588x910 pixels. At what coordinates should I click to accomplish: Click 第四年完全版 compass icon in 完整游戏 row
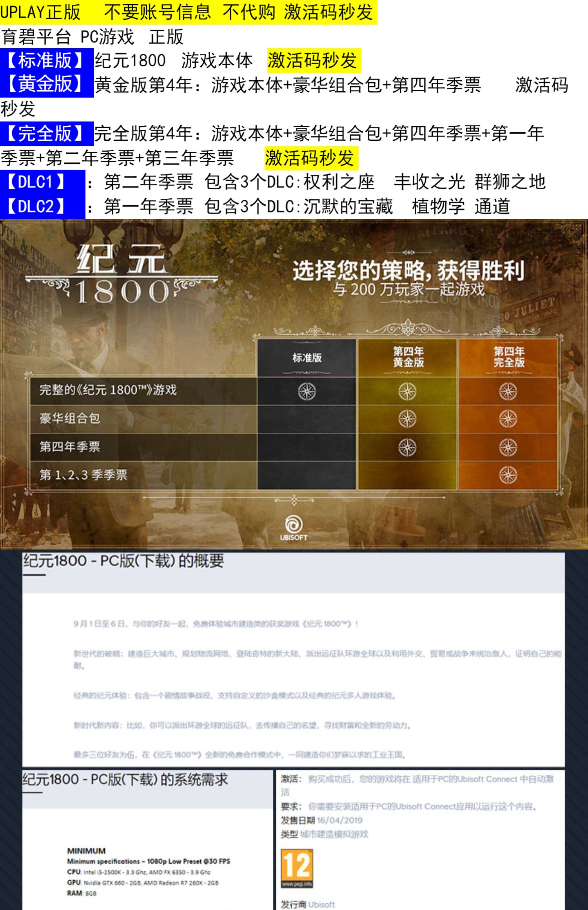coord(508,391)
